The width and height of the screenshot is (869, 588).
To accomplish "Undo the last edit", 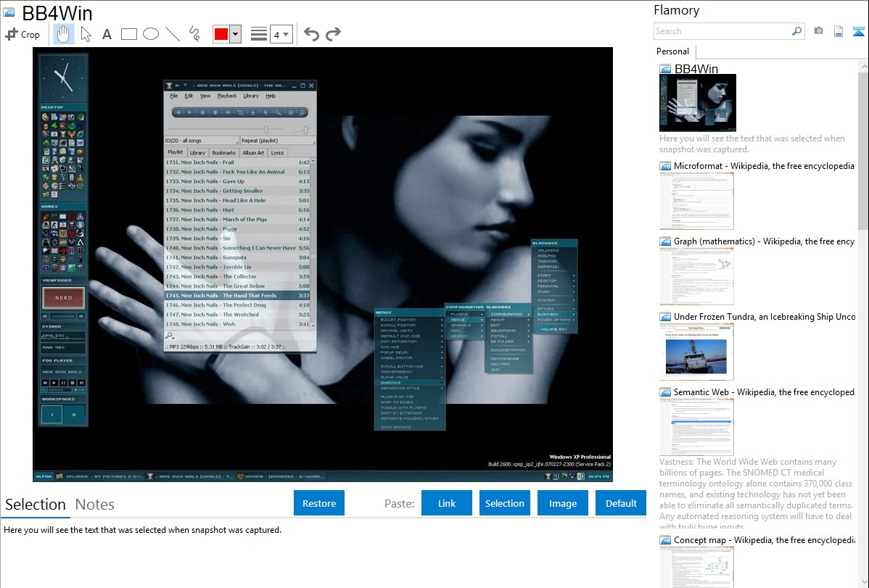I will [311, 34].
